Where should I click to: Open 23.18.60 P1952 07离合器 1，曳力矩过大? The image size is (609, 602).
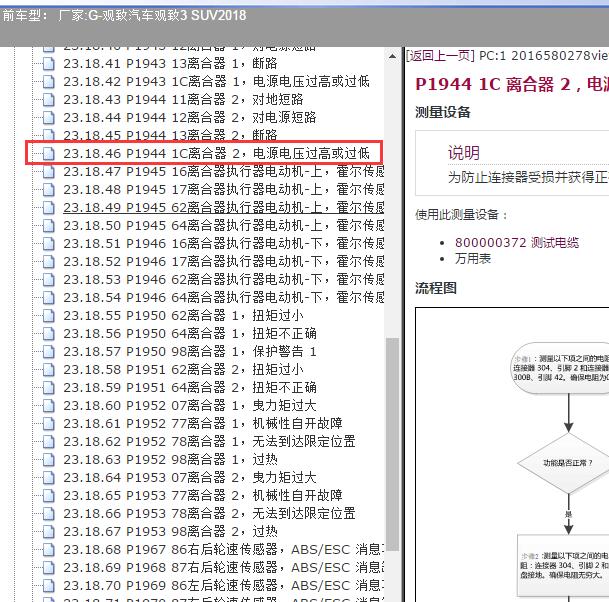[190, 405]
